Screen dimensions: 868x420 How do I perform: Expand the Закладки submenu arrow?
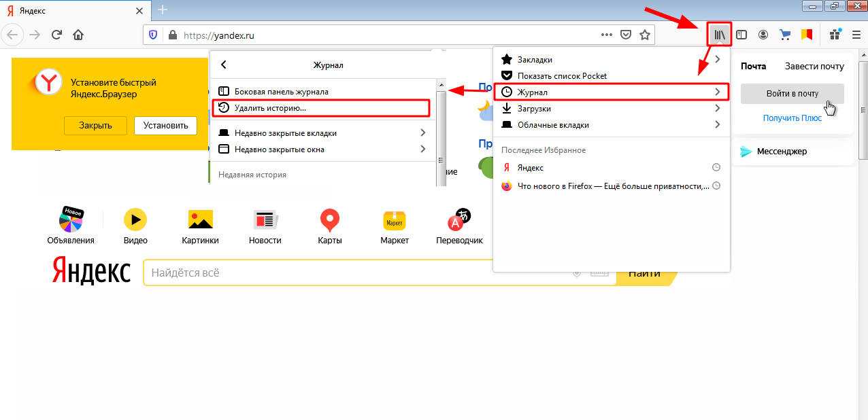[717, 60]
